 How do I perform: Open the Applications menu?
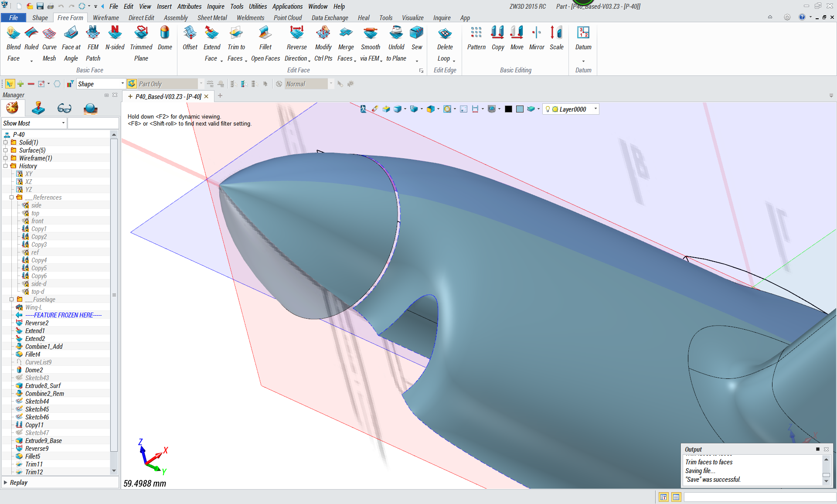click(287, 6)
